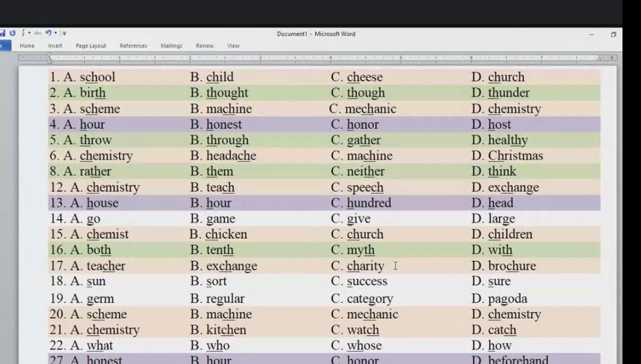Click the word 'throw' in row 5
Image resolution: width=641 pixels, height=364 pixels.
point(96,139)
